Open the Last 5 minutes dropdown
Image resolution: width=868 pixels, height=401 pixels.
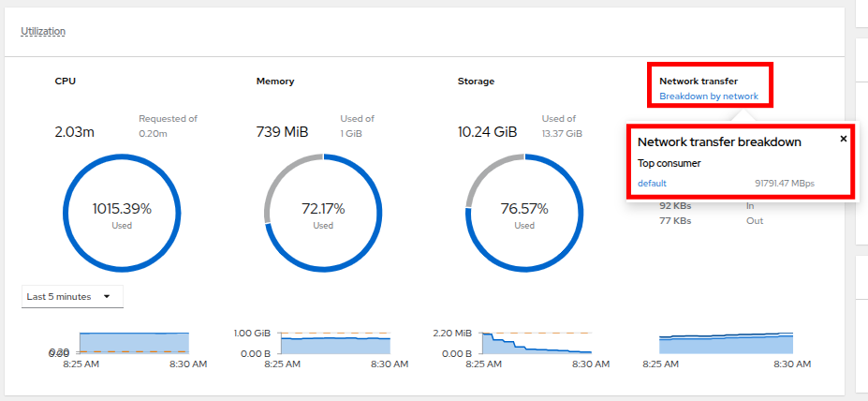pyautogui.click(x=72, y=296)
